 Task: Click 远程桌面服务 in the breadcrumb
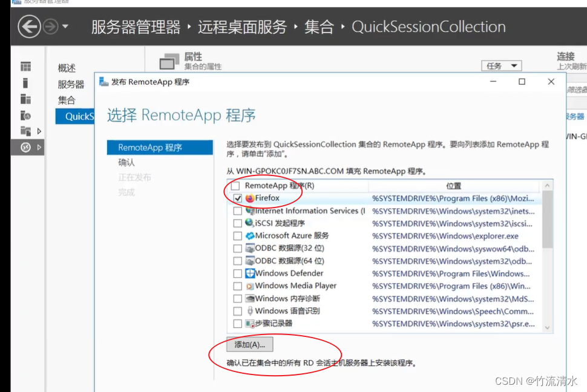pyautogui.click(x=242, y=27)
